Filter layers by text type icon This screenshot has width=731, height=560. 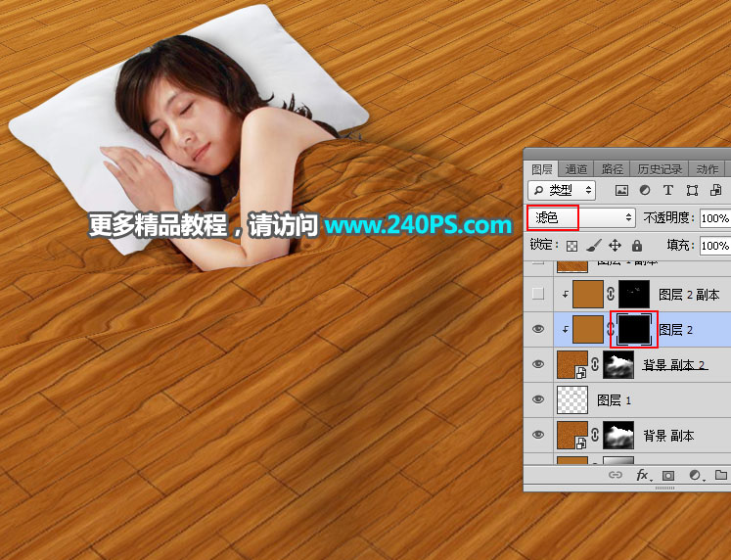[x=668, y=190]
